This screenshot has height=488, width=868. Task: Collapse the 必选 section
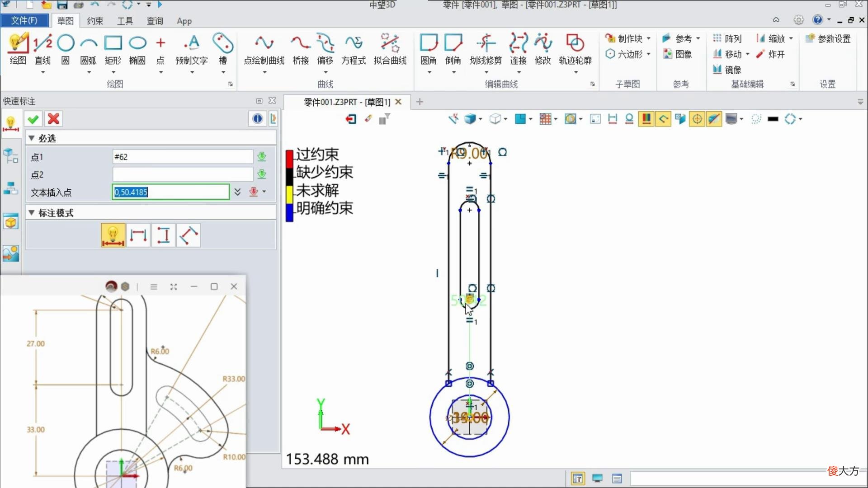(31, 138)
